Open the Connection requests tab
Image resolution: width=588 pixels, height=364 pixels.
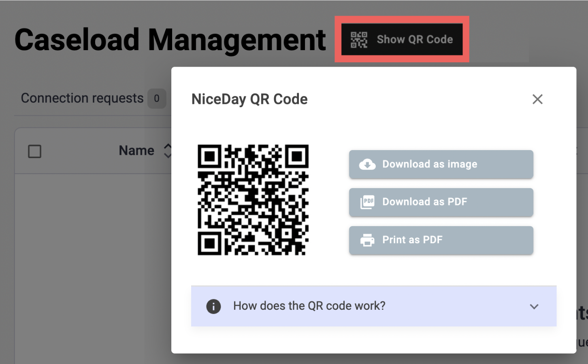[94, 98]
